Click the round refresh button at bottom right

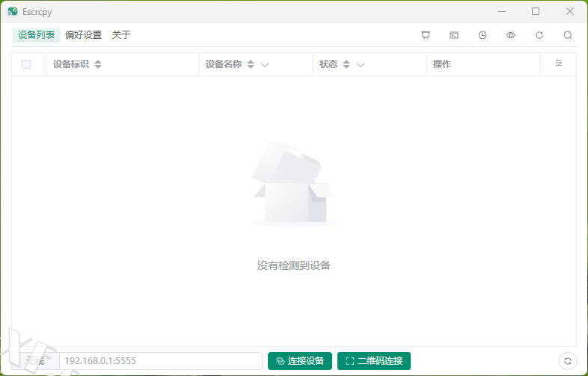(x=568, y=361)
